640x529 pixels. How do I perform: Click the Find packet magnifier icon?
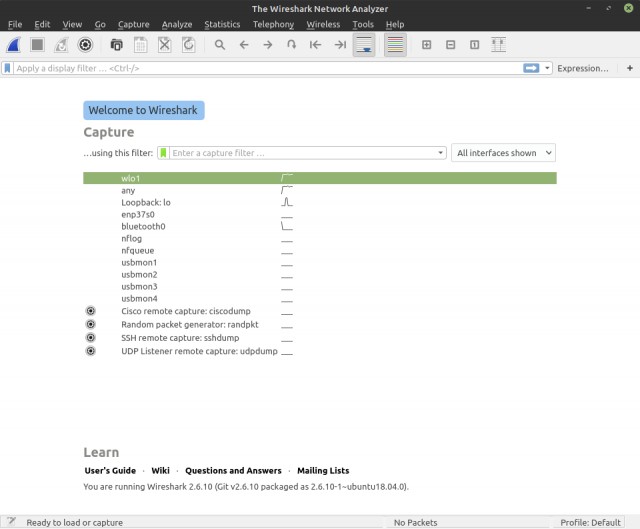(x=220, y=45)
